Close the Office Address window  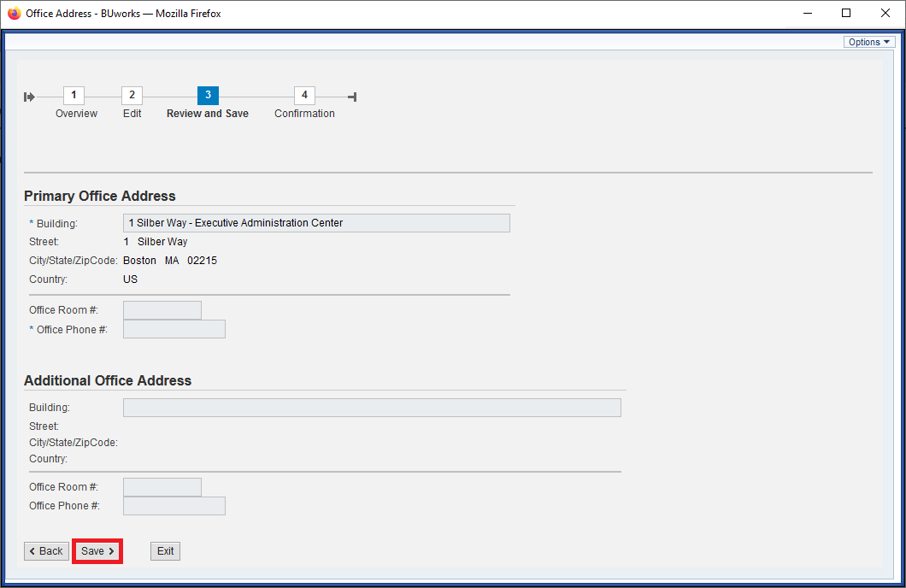pyautogui.click(x=885, y=14)
